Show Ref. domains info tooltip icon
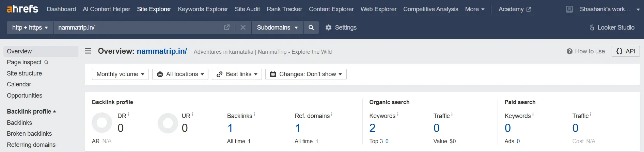The image size is (644, 152). 332,114
